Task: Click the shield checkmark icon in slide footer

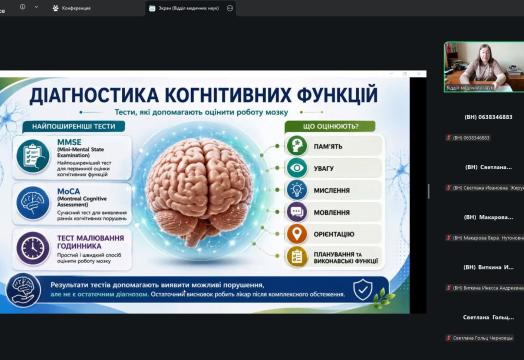Action: tap(363, 290)
